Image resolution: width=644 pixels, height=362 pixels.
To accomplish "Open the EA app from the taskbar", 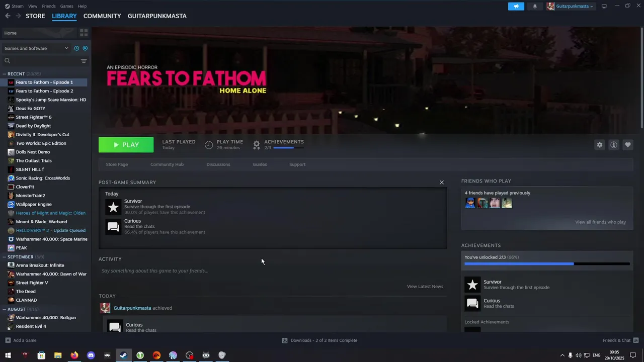I will pyautogui.click(x=156, y=355).
